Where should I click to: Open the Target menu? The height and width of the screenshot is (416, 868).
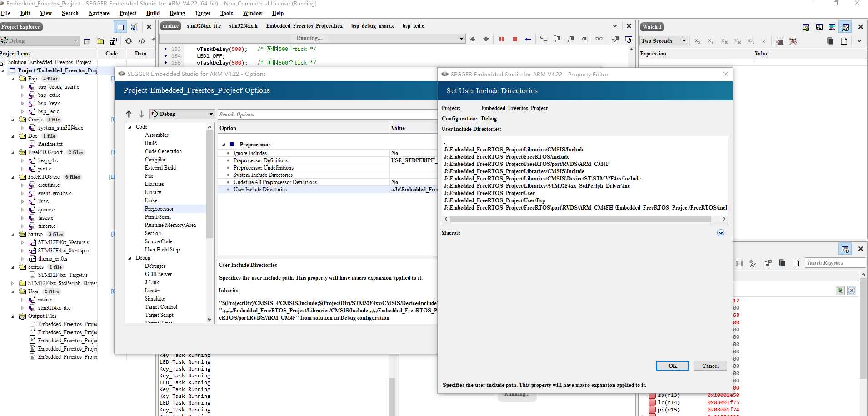[203, 13]
